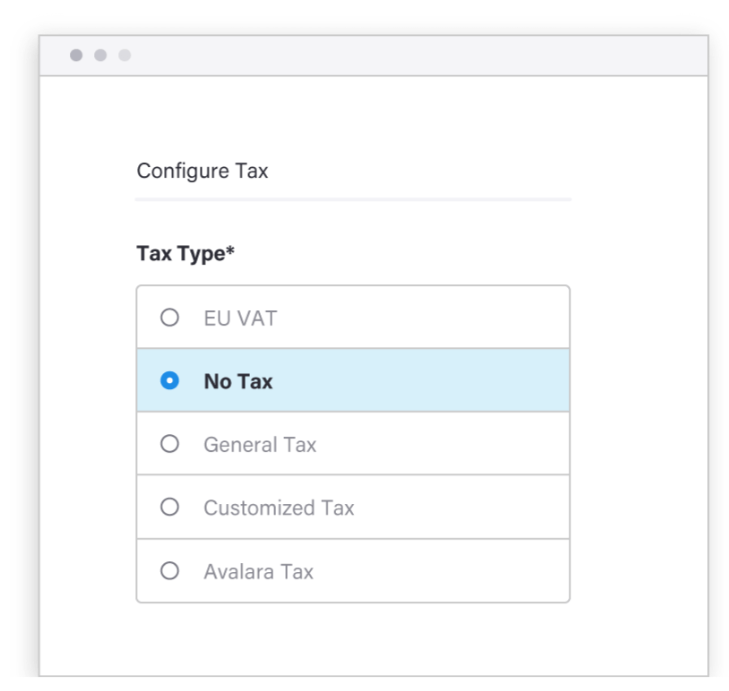Enable the Avalara Tax radio button
Viewport: 729px width, 691px height.
169,571
